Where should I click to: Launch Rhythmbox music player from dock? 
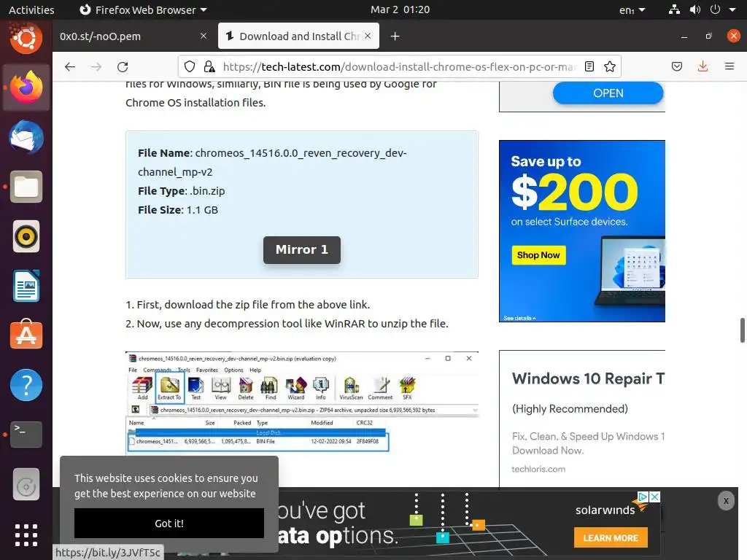(x=26, y=236)
